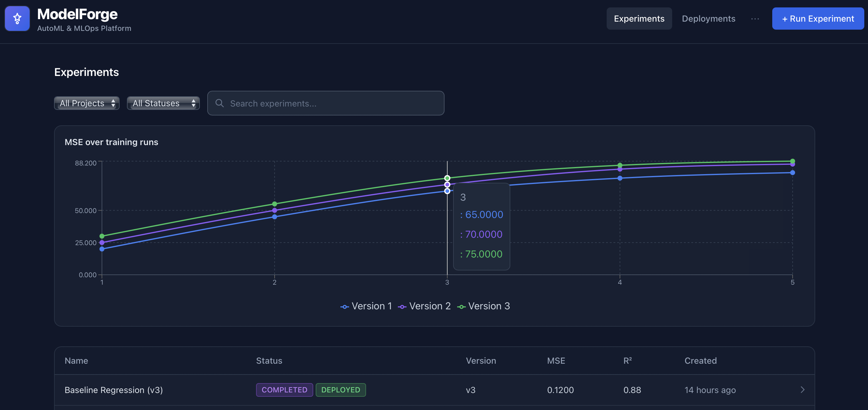Click the Run Experiment button
Image resolution: width=868 pixels, height=410 pixels.
[818, 19]
